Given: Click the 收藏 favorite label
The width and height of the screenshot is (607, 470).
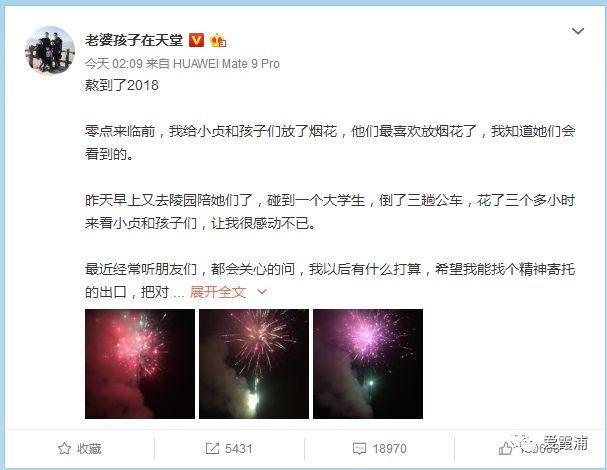Looking at the screenshot, I should coord(89,448).
